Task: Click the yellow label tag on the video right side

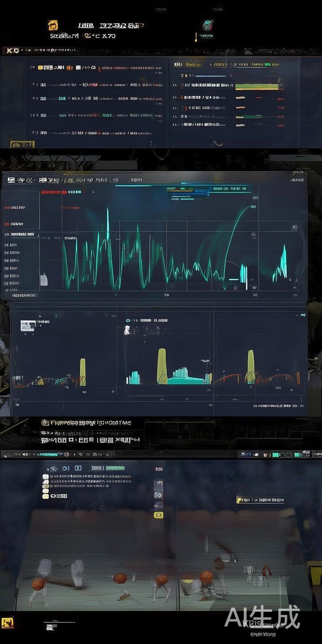Action: [x=240, y=500]
